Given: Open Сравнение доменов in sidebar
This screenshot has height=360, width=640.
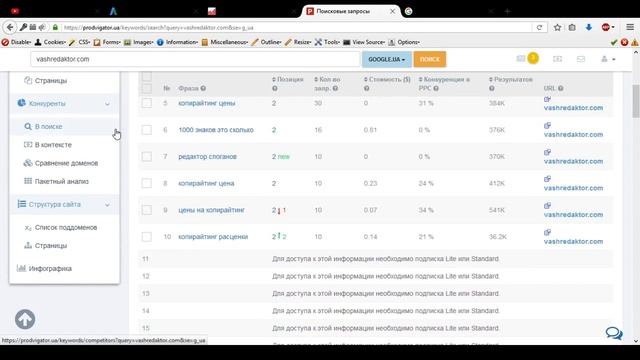Looking at the screenshot, I should 66,163.
